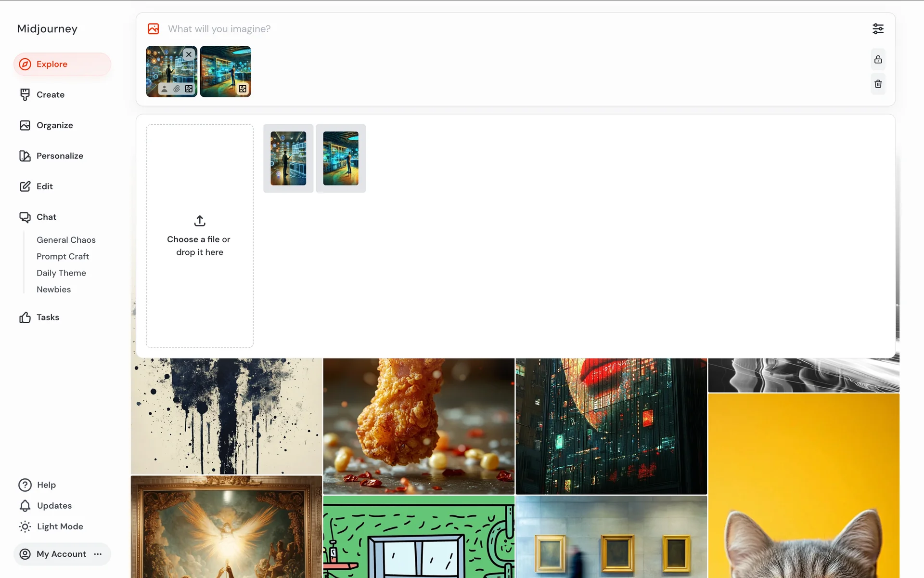Open the prompt settings sliders icon
This screenshot has height=578, width=924.
click(x=878, y=29)
